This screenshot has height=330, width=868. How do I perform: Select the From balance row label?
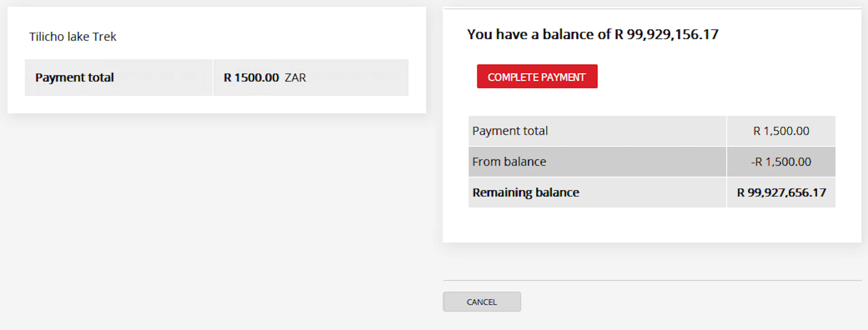pos(509,162)
